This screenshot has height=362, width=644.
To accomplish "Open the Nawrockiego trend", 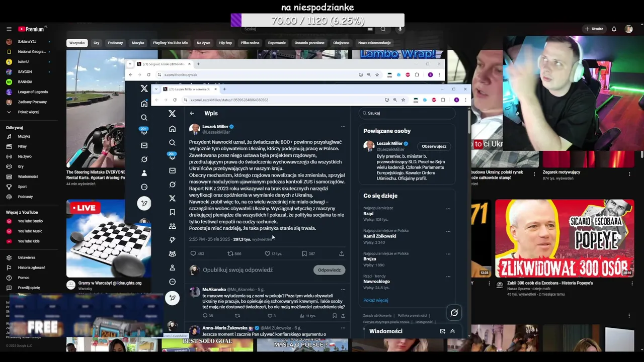I will coord(377,282).
